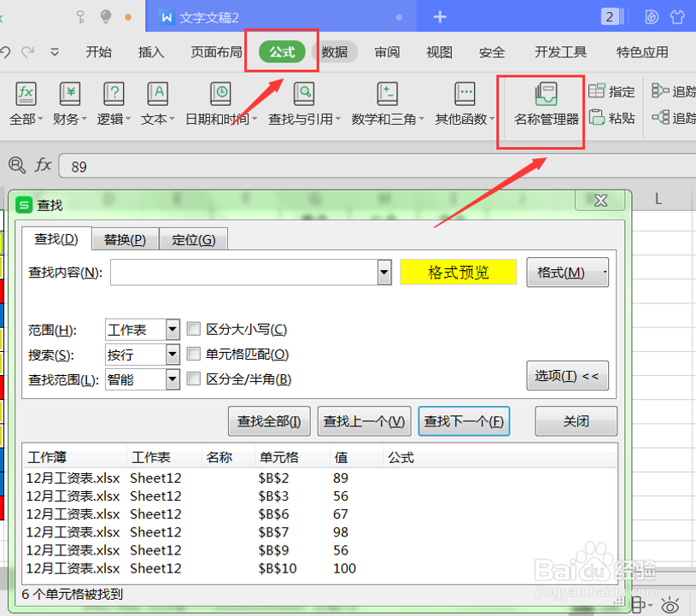Click the eye protection icon in status bar
The height and width of the screenshot is (616, 696).
point(670,606)
